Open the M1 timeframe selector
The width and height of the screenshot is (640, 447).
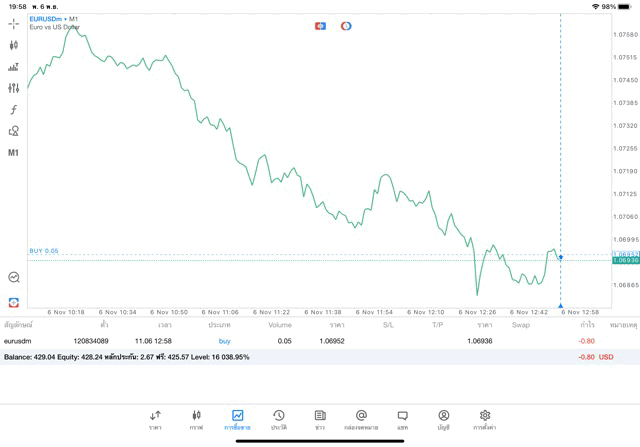(14, 153)
